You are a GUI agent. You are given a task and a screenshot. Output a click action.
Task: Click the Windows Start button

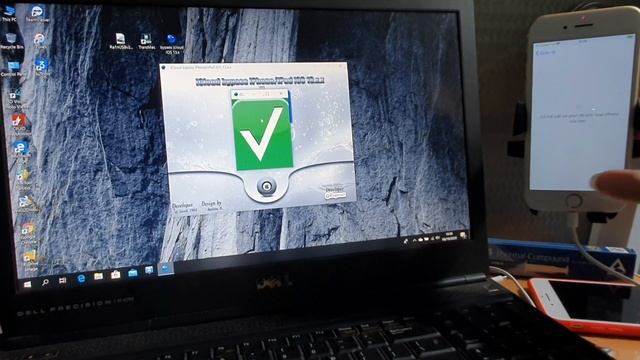pos(27,284)
